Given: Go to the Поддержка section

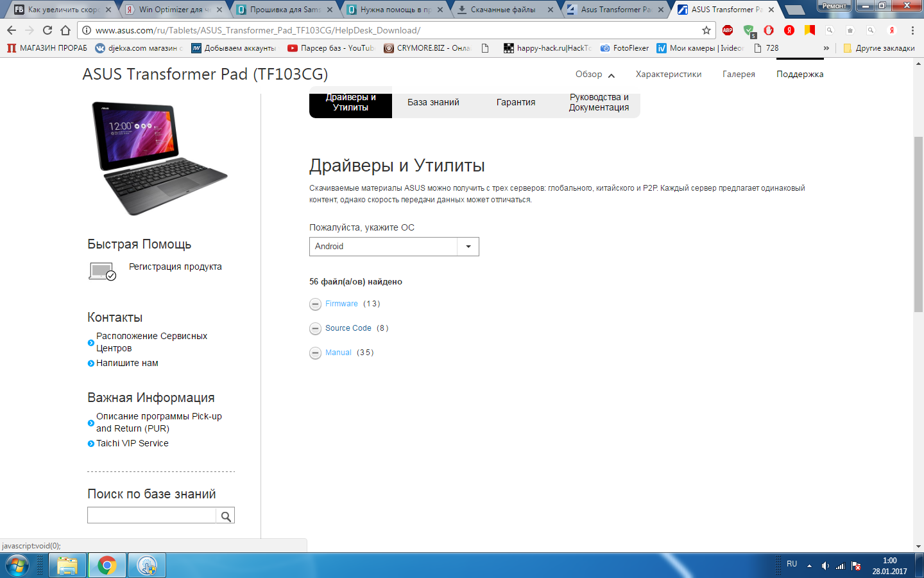Looking at the screenshot, I should (x=800, y=74).
